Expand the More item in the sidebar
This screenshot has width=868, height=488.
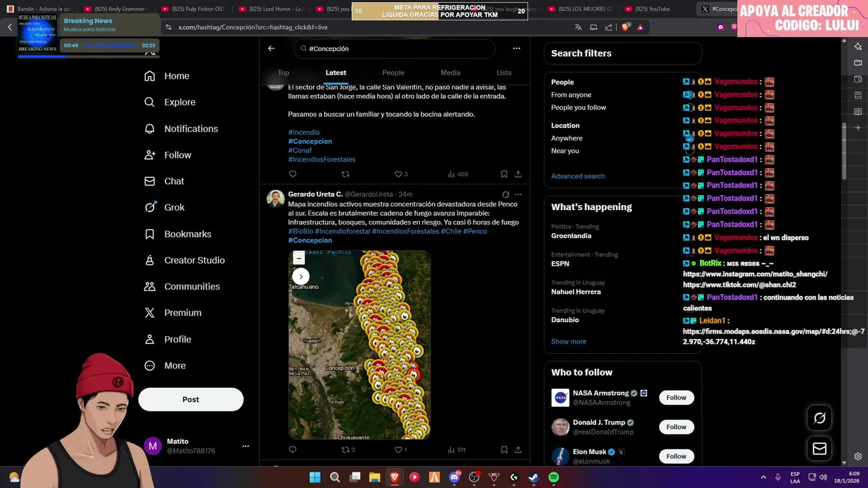[x=165, y=365]
